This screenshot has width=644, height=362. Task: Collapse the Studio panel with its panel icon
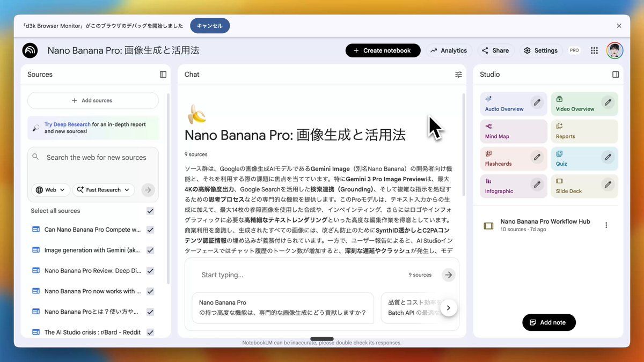pyautogui.click(x=616, y=75)
